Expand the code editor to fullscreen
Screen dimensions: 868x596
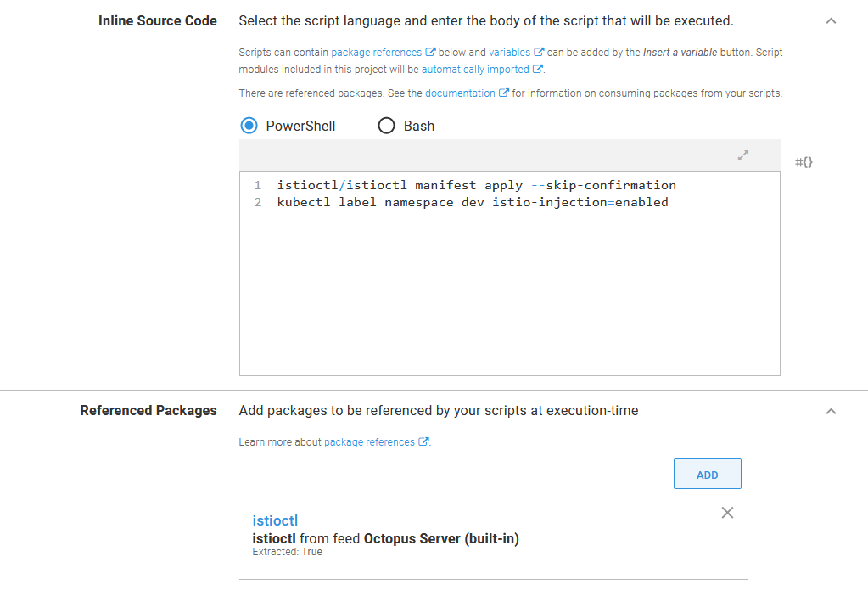tap(742, 155)
